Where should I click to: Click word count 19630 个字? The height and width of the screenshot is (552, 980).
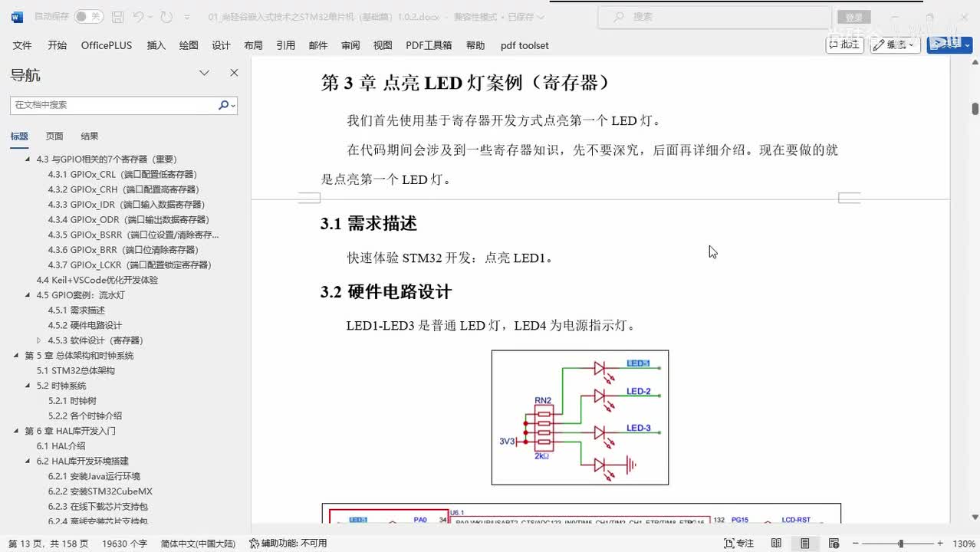coord(124,544)
